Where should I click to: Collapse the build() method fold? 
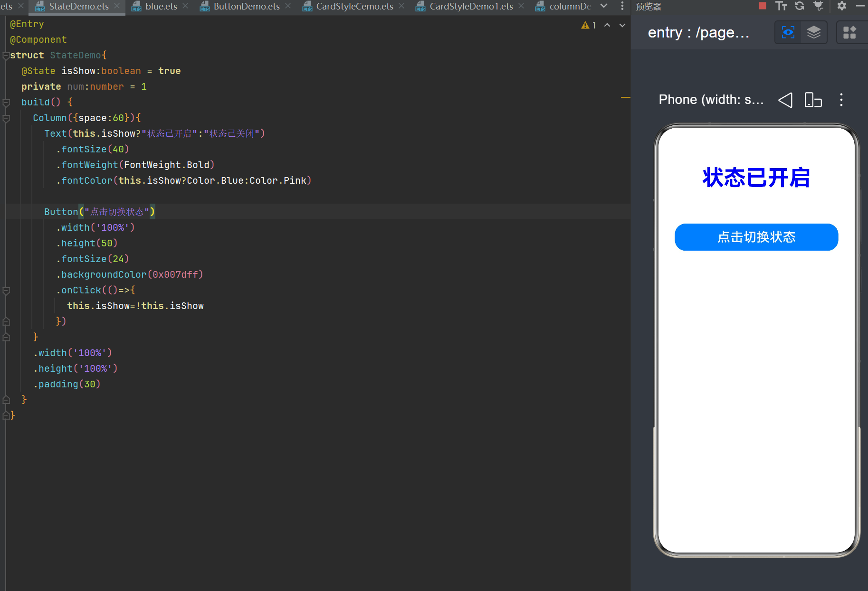click(x=6, y=103)
